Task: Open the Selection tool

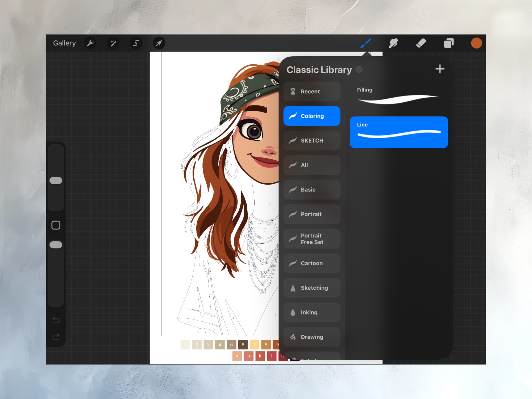Action: click(x=136, y=43)
